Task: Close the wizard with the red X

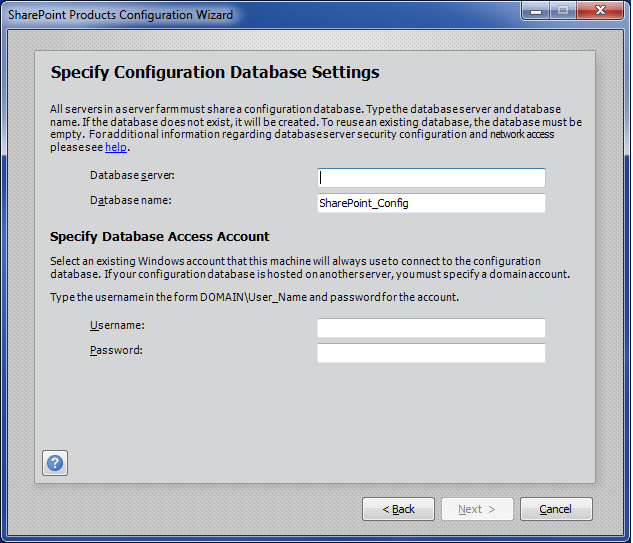Action: click(600, 10)
